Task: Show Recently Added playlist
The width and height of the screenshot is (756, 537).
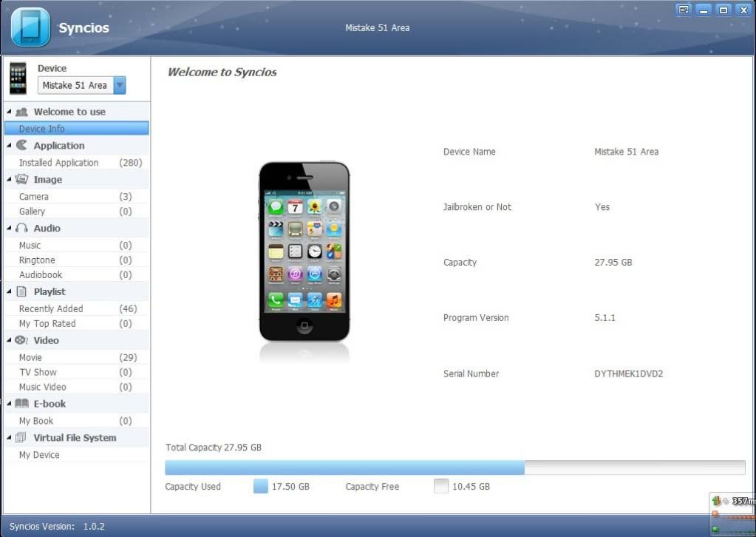Action: (x=51, y=309)
